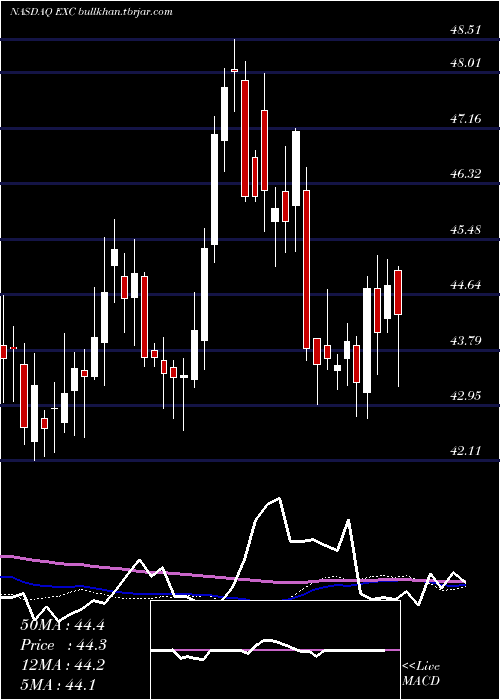
Task: Click the 43.79 price axis label
Action: pos(466,341)
